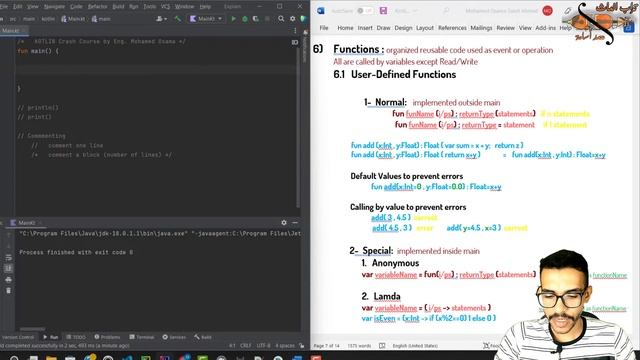Open the Refactor menu in IDE
The height and width of the screenshot is (360, 640).
click(98, 7)
